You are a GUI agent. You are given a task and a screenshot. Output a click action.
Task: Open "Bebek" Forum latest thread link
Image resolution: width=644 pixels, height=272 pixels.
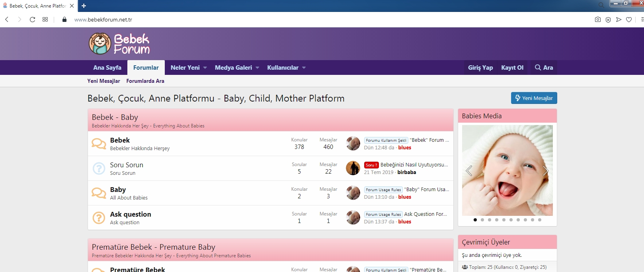click(x=429, y=140)
